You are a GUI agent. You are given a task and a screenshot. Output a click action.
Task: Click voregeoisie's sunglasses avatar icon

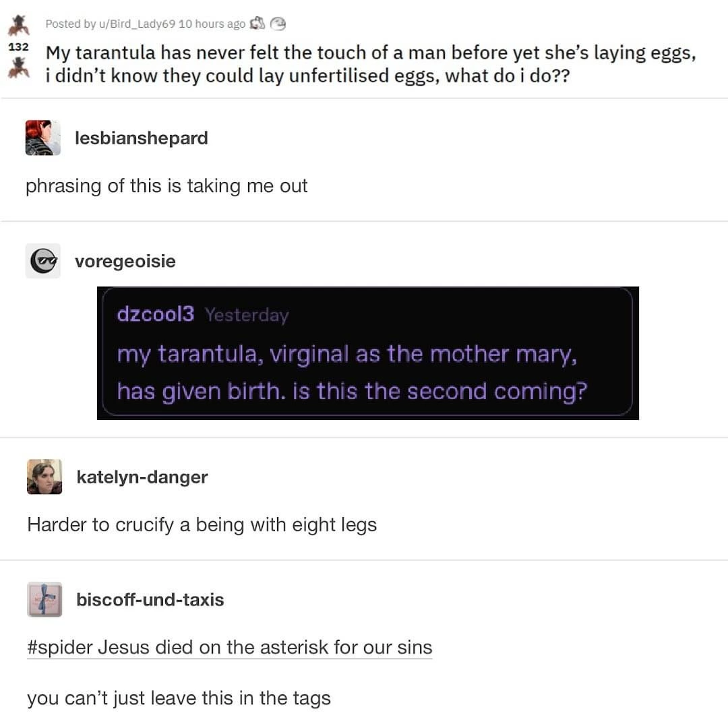(42, 261)
